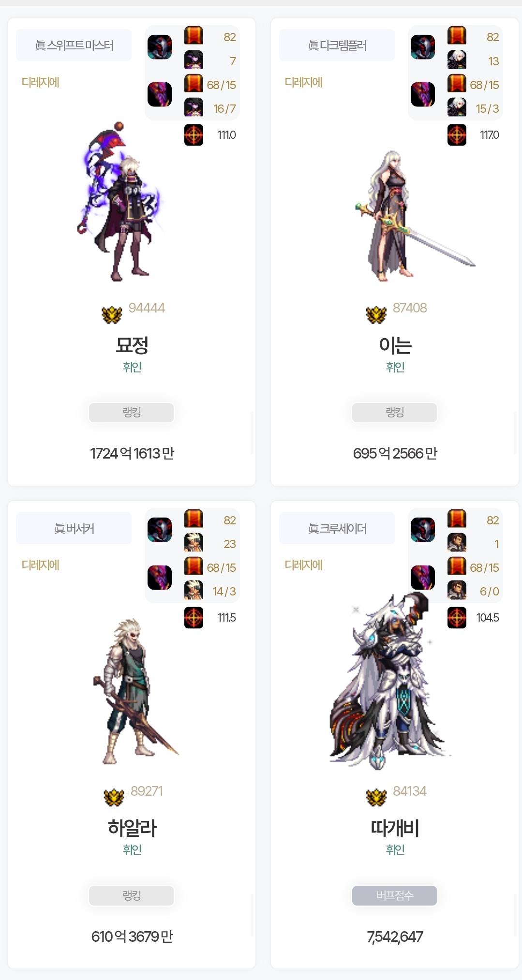Click the bearded portrait icon beside 6/0
This screenshot has height=980, width=522.
click(x=457, y=590)
